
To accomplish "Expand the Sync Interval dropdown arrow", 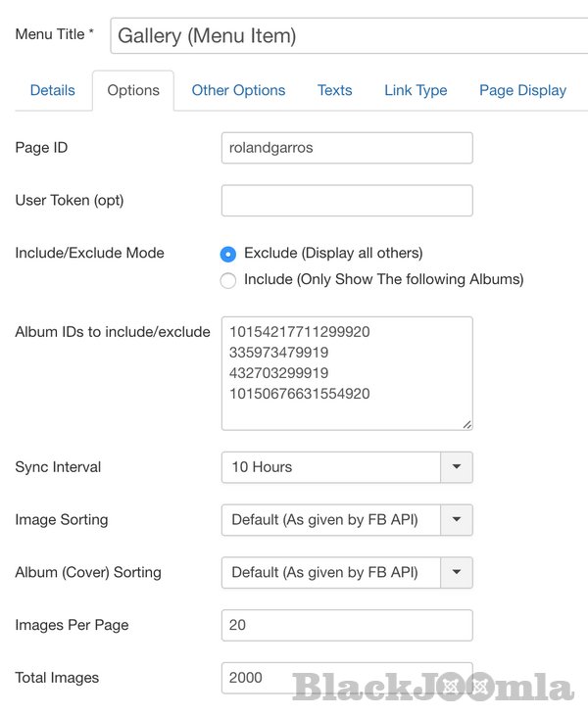I will click(457, 467).
